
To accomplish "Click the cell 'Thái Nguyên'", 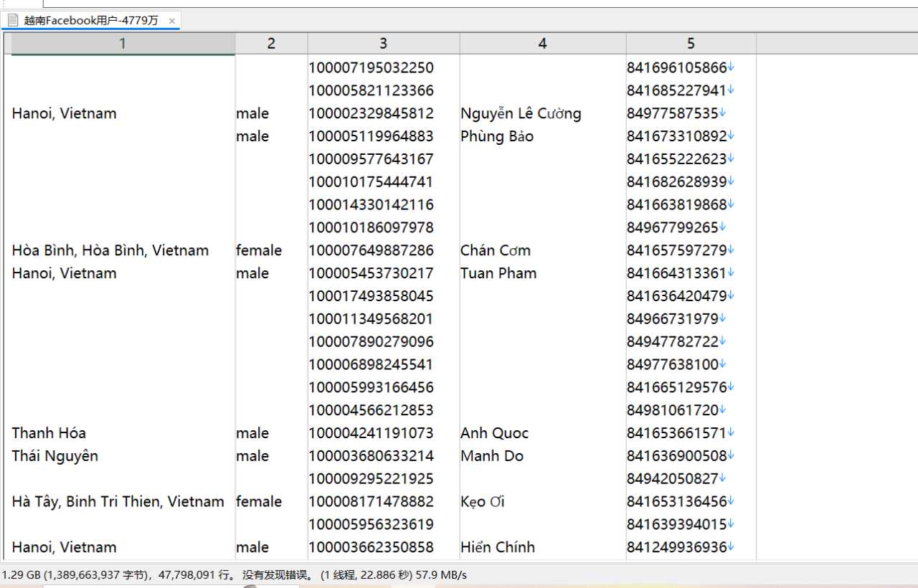I will pos(55,456).
